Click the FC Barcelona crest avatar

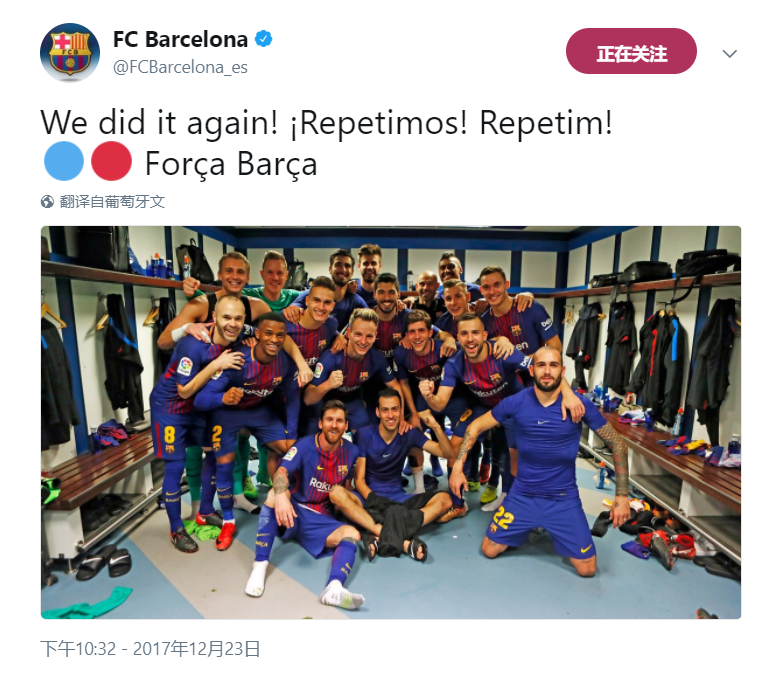(x=70, y=53)
